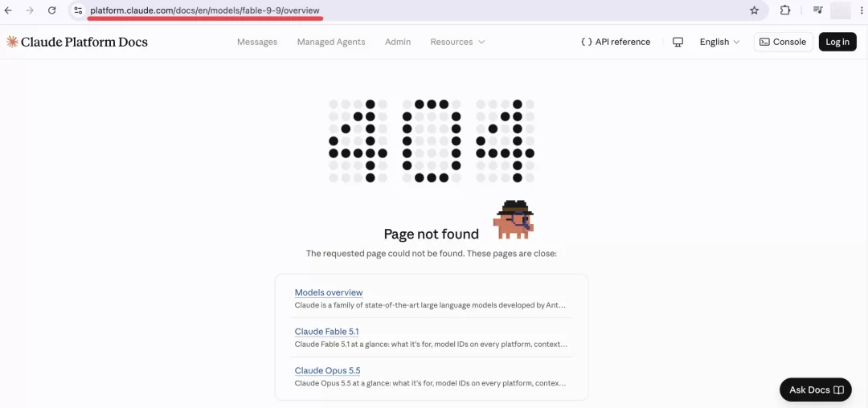The width and height of the screenshot is (868, 408).
Task: Click the 'Page not found' heading
Action: point(432,234)
